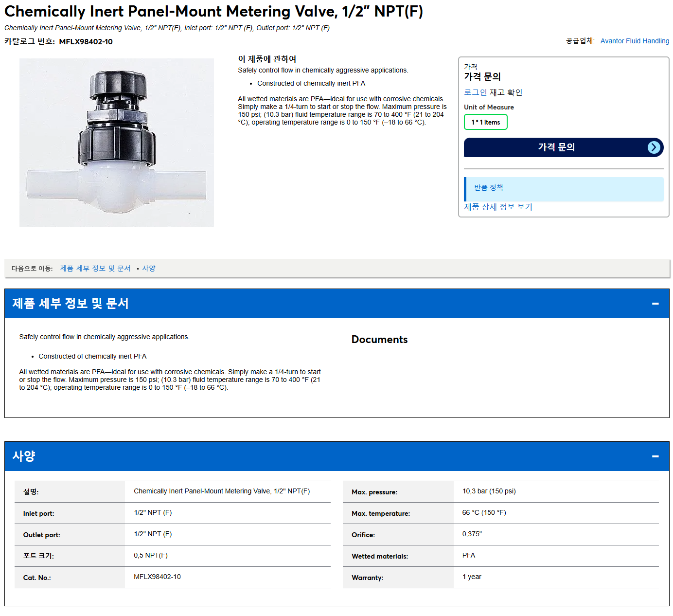Click the Max. pressure value 10,3 bar (150 psi)
Screen dimensions: 673x616
click(489, 491)
